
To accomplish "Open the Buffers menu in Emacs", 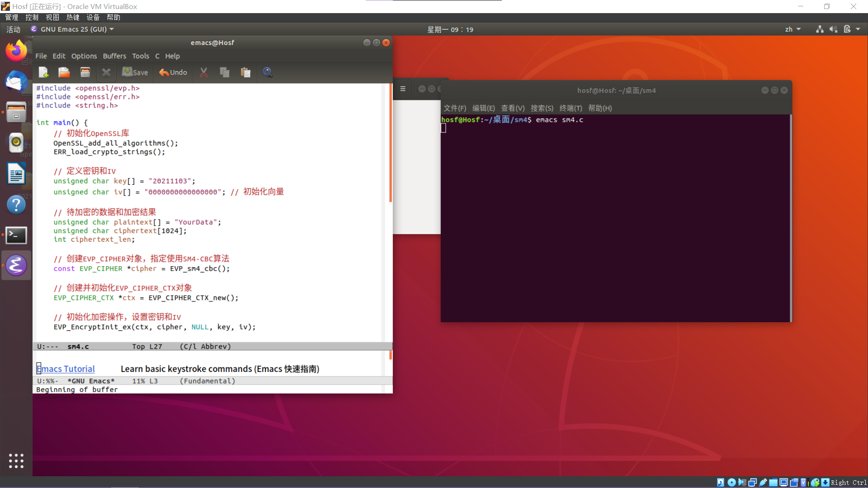I will pyautogui.click(x=114, y=56).
